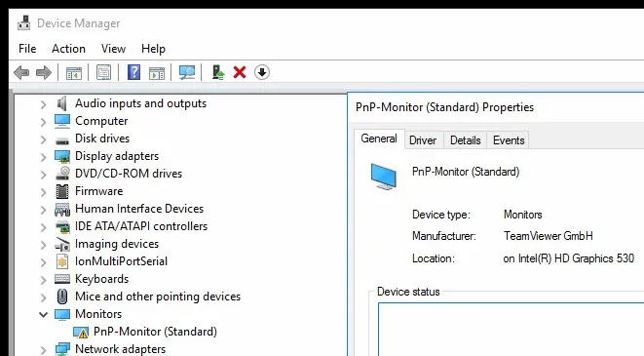The image size is (644, 356).
Task: Expand the Disk drives chevron
Action: [43, 139]
